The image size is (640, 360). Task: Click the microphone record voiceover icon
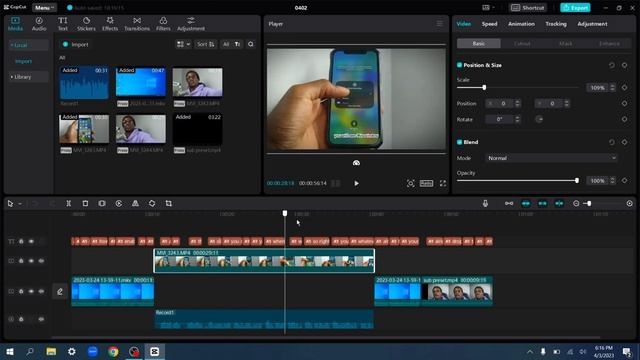click(485, 203)
